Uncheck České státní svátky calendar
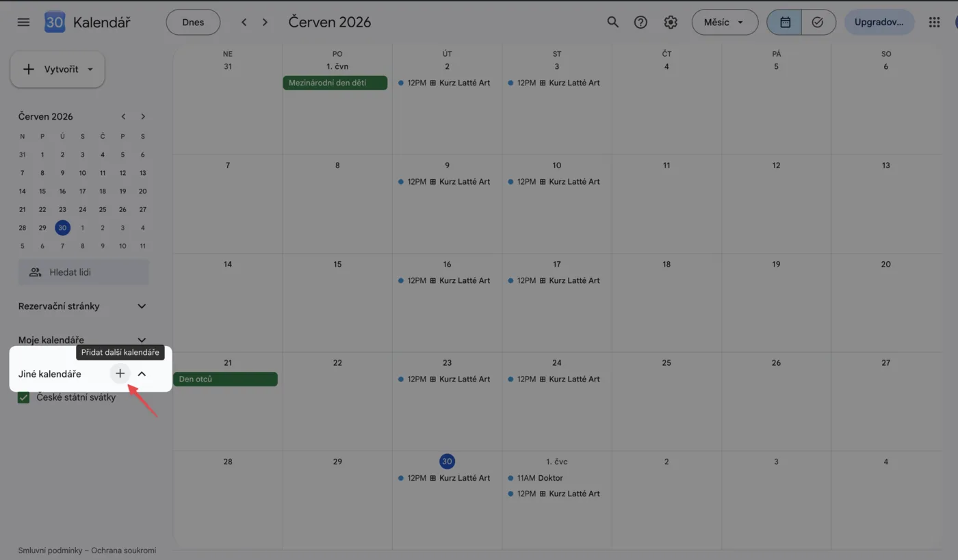The height and width of the screenshot is (560, 958). coord(23,397)
